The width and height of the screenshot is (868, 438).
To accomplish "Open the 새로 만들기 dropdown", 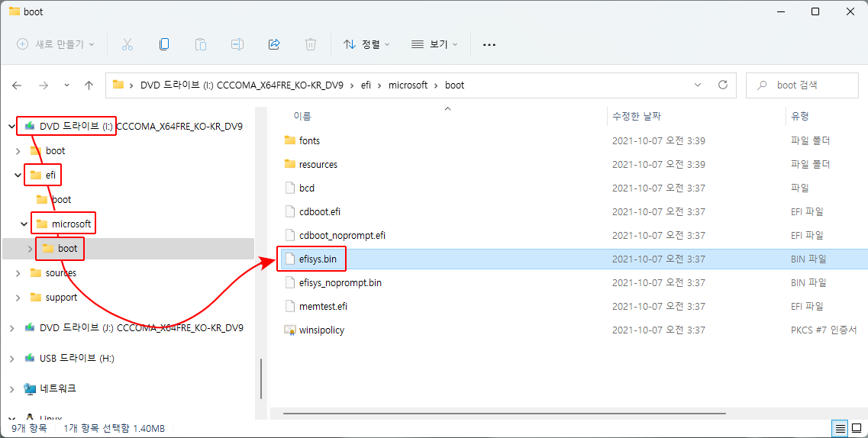I will 56,44.
